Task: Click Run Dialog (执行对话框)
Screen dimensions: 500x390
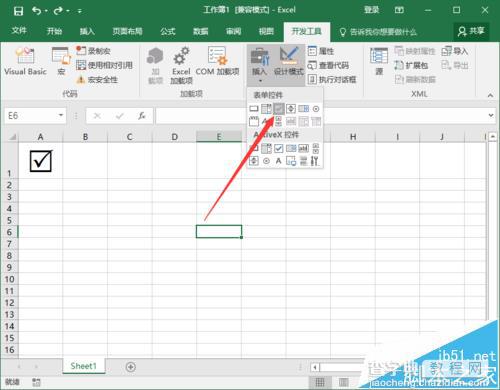Action: (x=332, y=79)
